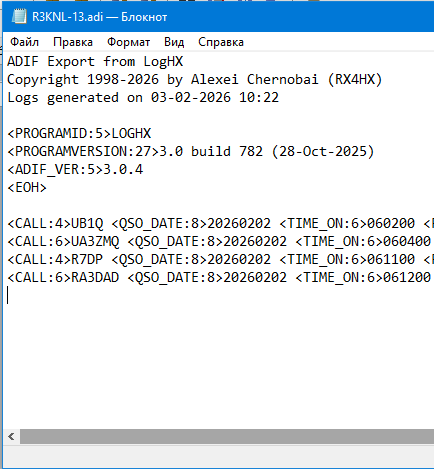Open the Формат menu
Viewport: 434px width, 469px height.
(x=128, y=42)
